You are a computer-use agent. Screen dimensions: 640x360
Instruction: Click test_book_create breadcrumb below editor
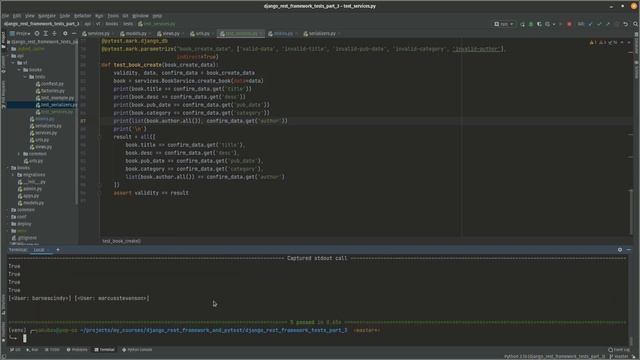click(x=121, y=241)
